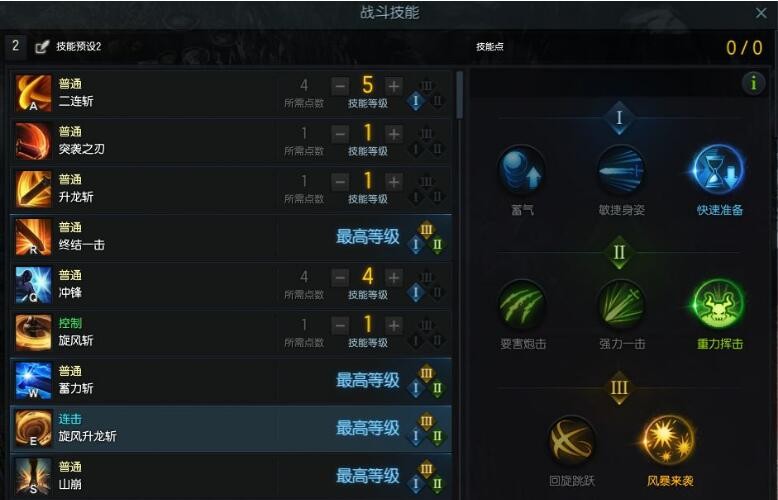Increase 二连斩 skill level with plus
778x500 pixels.
(x=393, y=86)
